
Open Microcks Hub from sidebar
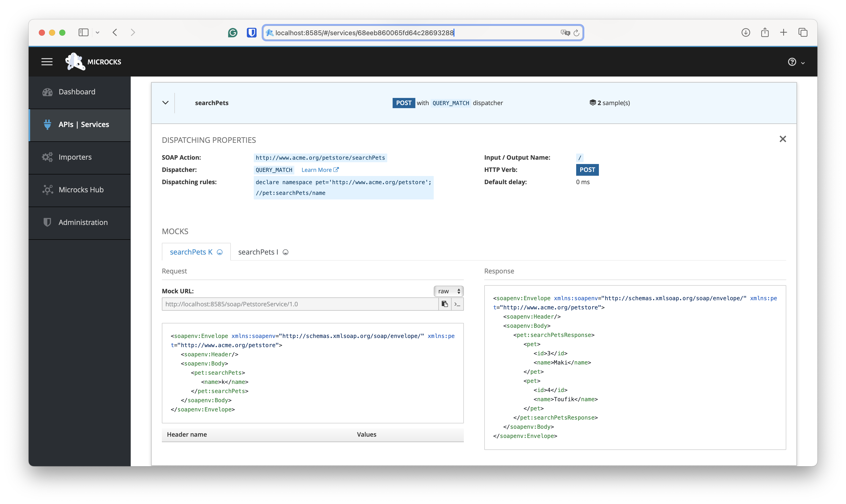tap(81, 190)
